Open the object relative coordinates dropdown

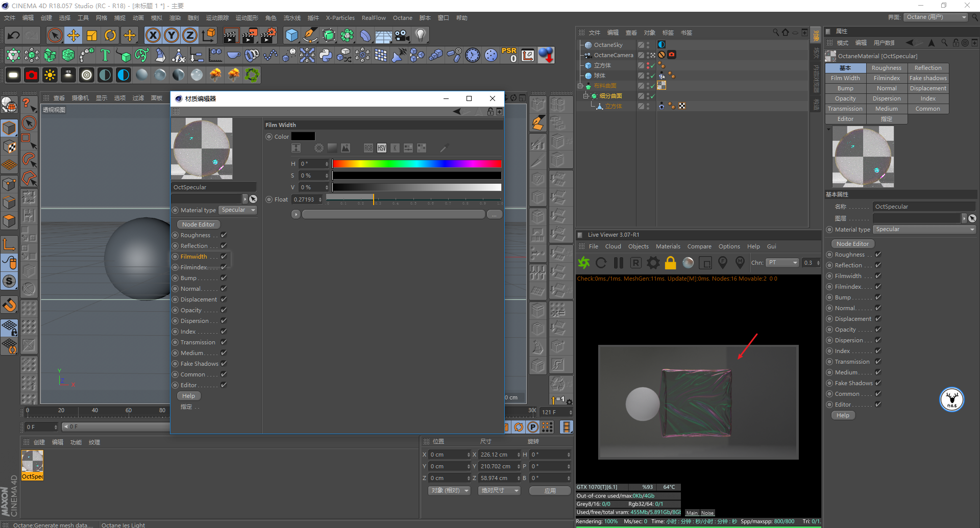pyautogui.click(x=449, y=491)
